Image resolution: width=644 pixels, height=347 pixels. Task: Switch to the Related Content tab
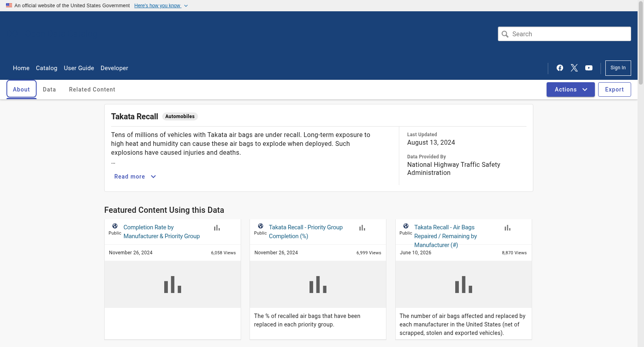pyautogui.click(x=92, y=89)
